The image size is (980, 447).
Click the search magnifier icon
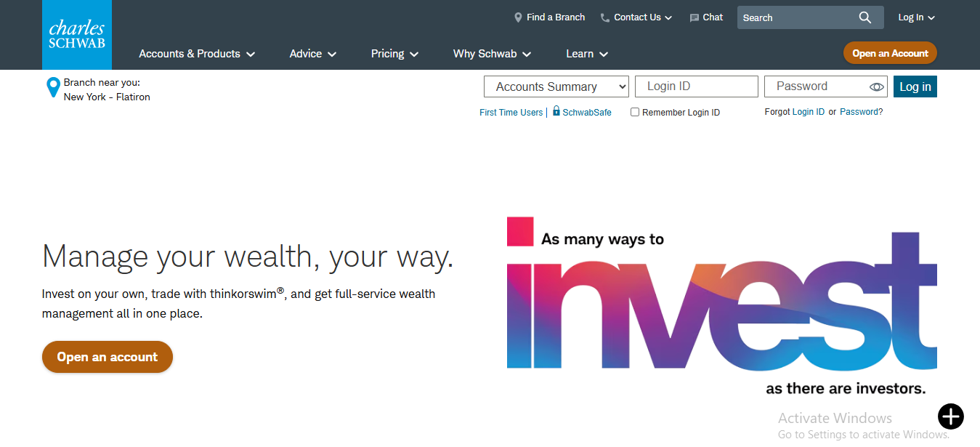tap(864, 17)
